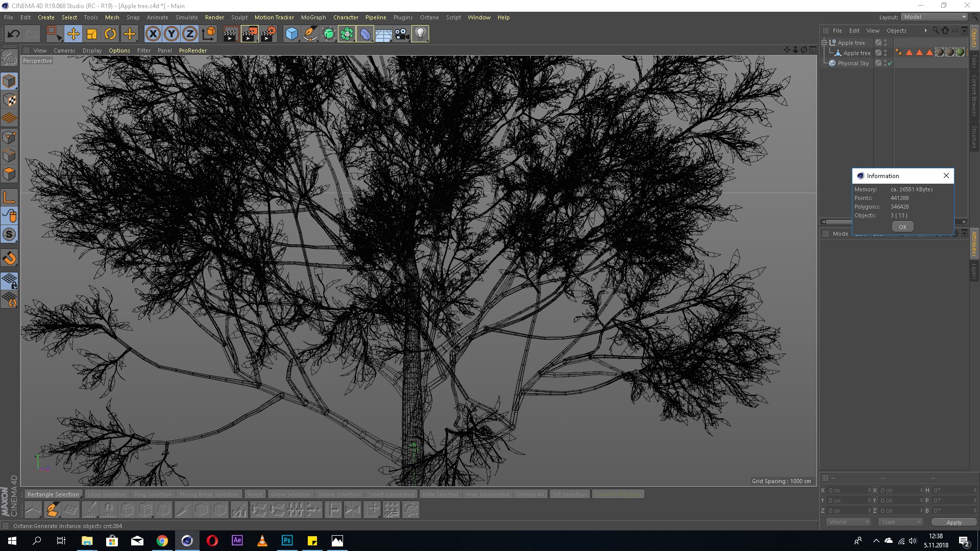Image resolution: width=980 pixels, height=551 pixels.
Task: Click the Bend deformer icon
Action: tap(365, 34)
